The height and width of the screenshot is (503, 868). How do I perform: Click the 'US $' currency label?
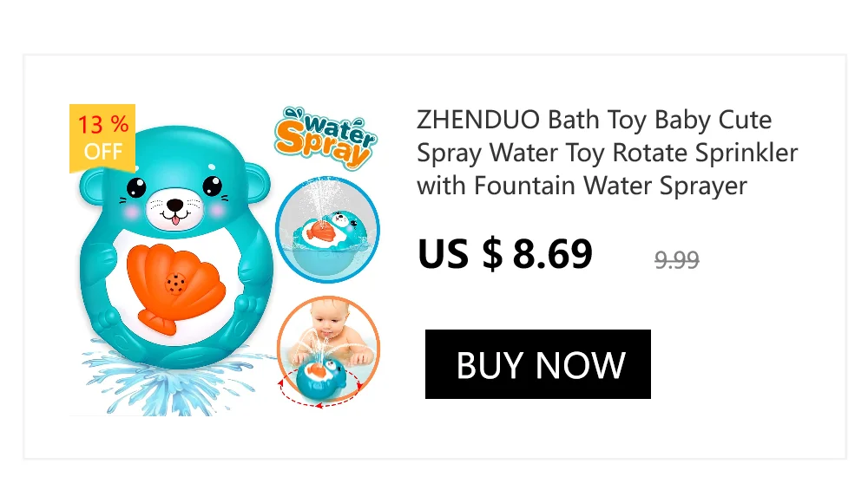tap(460, 254)
